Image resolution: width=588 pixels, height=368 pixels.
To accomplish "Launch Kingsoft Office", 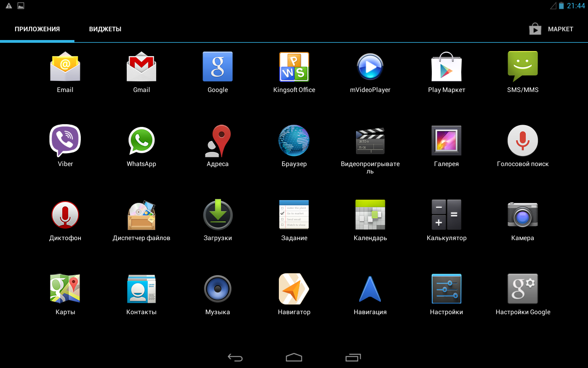I will coord(294,67).
